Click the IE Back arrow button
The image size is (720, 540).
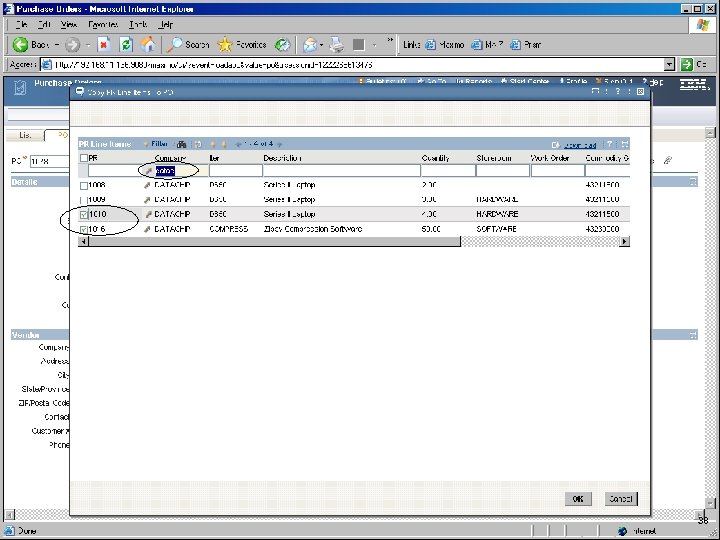pos(20,45)
